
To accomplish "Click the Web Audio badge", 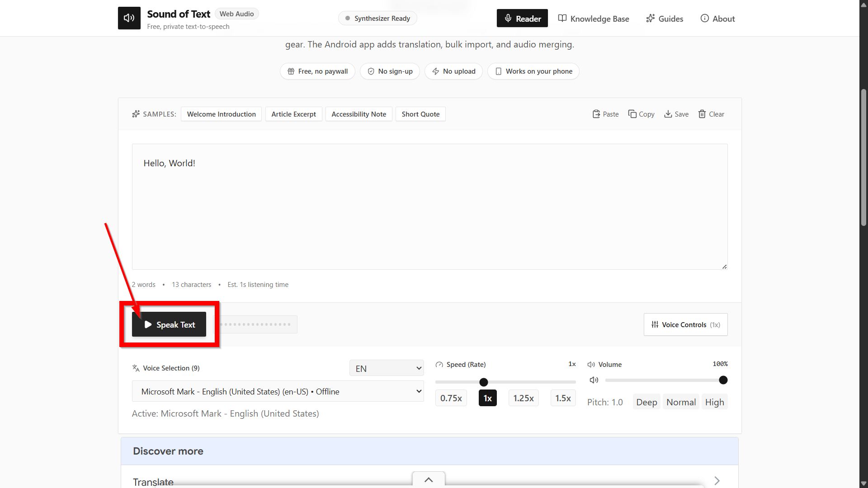I will (x=236, y=14).
